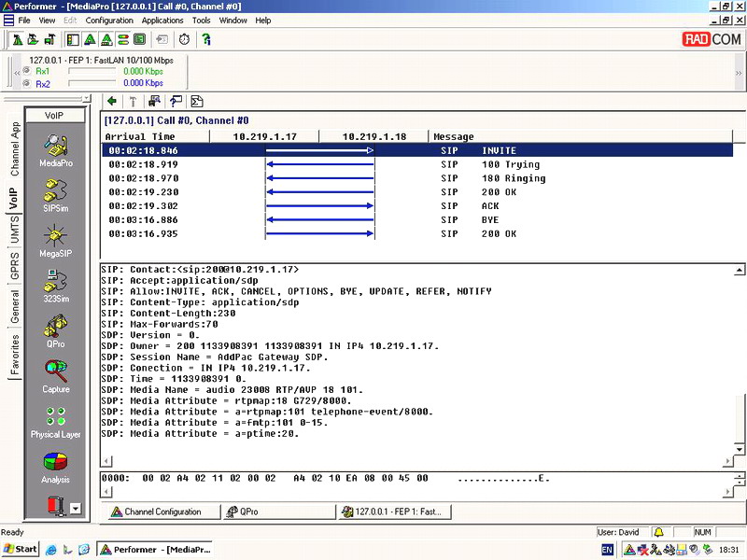747x560 pixels.
Task: Click the VoIP panel header button
Action: (x=55, y=115)
